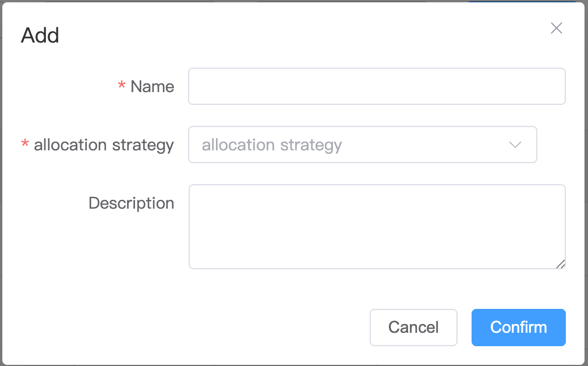
Task: Click the left end of the Name textbox
Action: point(199,86)
